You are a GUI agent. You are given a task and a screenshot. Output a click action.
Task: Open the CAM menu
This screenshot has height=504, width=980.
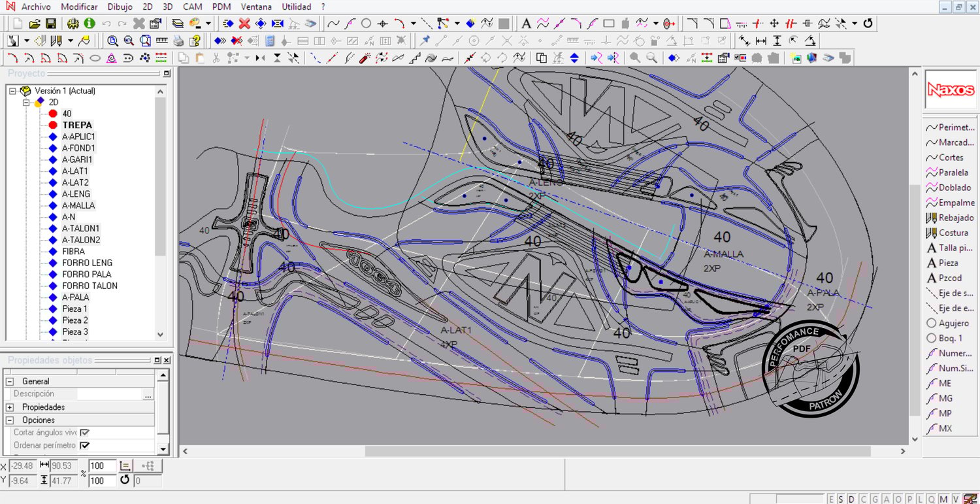coord(192,7)
